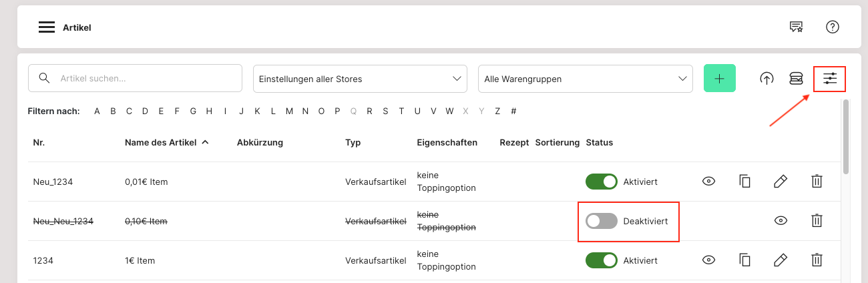Toggle status of the 1€ Item
868x283 pixels.
pyautogui.click(x=601, y=260)
